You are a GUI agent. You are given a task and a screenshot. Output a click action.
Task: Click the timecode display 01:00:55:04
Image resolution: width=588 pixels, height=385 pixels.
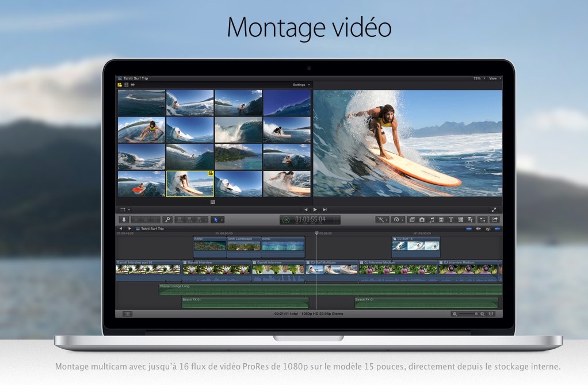tap(310, 219)
